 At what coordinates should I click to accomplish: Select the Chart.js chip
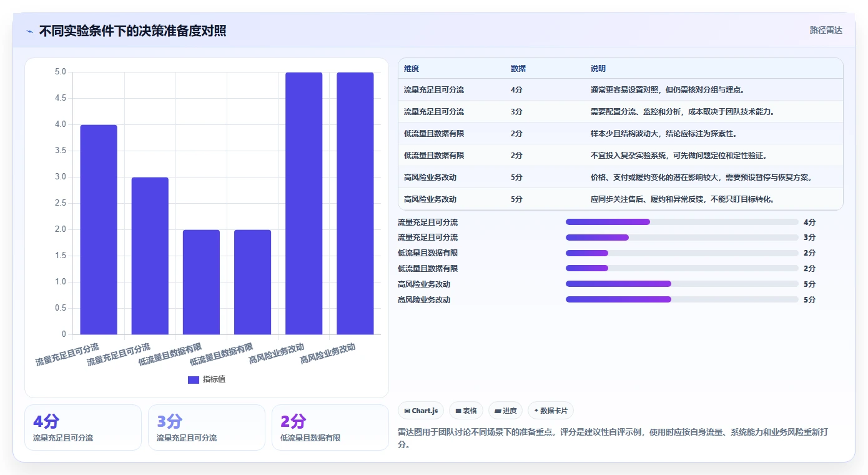pyautogui.click(x=421, y=411)
